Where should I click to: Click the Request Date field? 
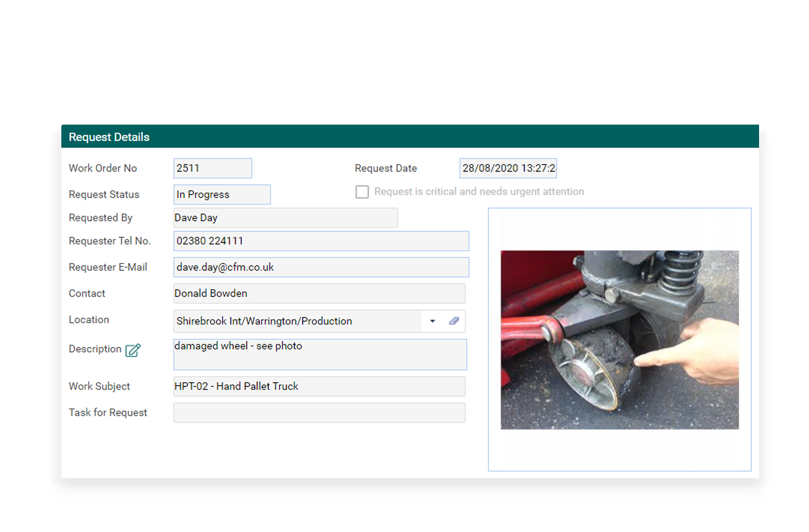[508, 168]
